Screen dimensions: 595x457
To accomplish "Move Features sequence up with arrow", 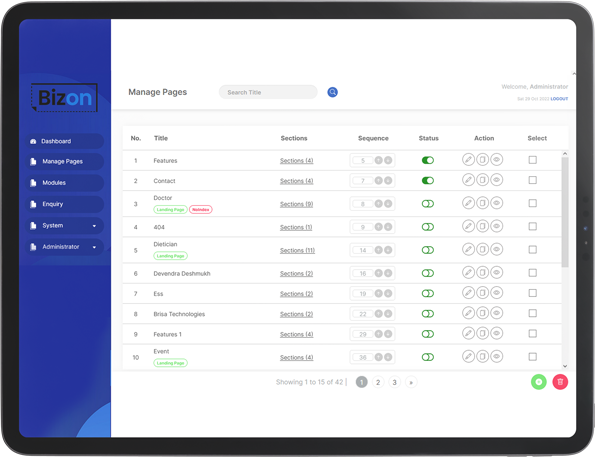I will tap(378, 160).
